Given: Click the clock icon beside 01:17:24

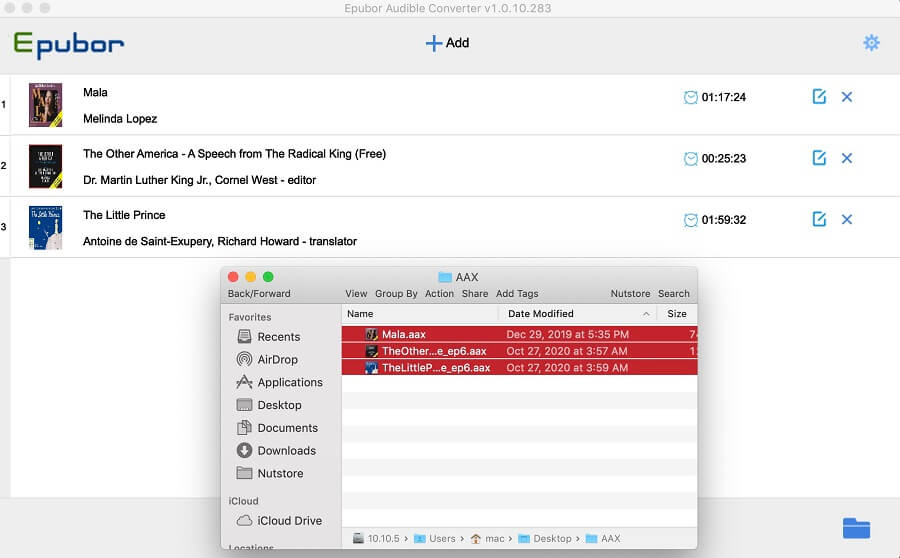Looking at the screenshot, I should [x=690, y=97].
